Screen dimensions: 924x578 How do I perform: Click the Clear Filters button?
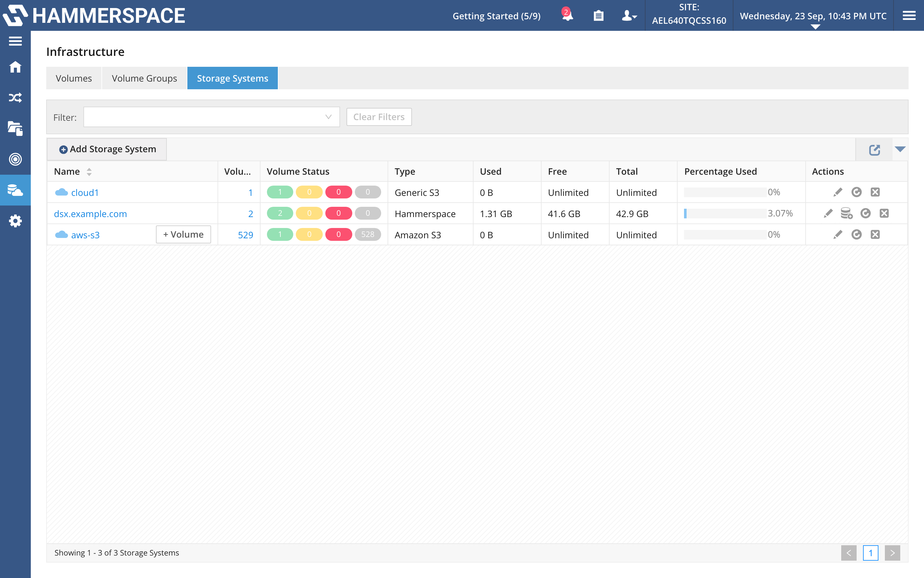click(x=379, y=117)
